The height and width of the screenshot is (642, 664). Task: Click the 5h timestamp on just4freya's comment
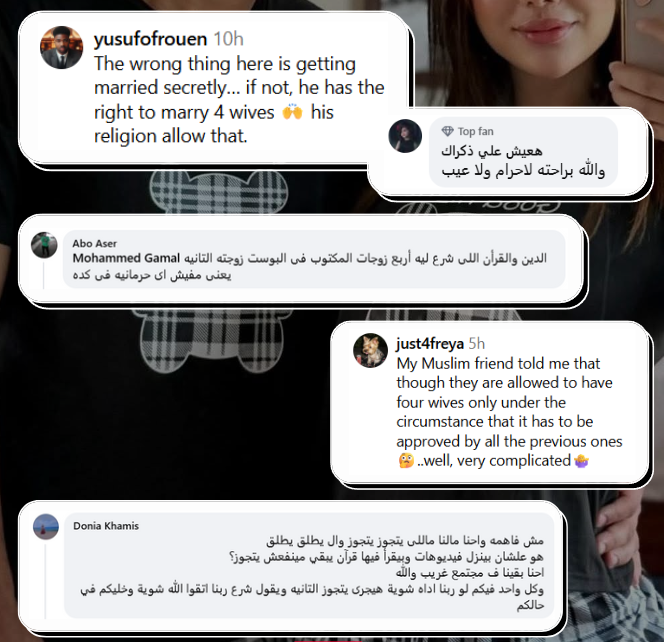[477, 343]
